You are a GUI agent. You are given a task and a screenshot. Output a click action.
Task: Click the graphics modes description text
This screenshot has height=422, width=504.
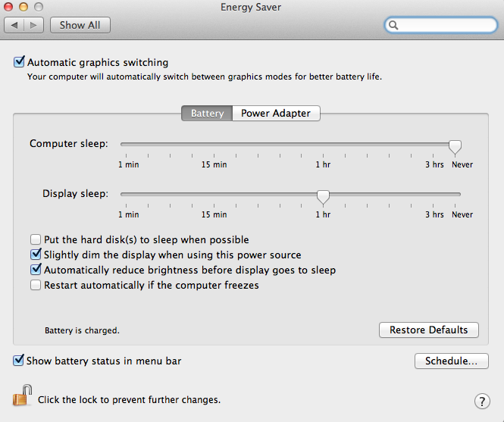click(205, 77)
